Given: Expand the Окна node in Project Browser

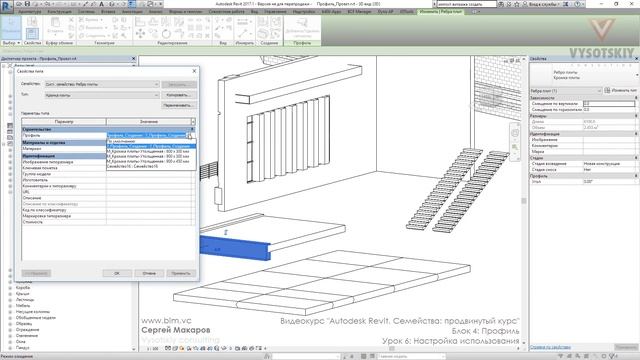Looking at the screenshot, I should point(10,342).
